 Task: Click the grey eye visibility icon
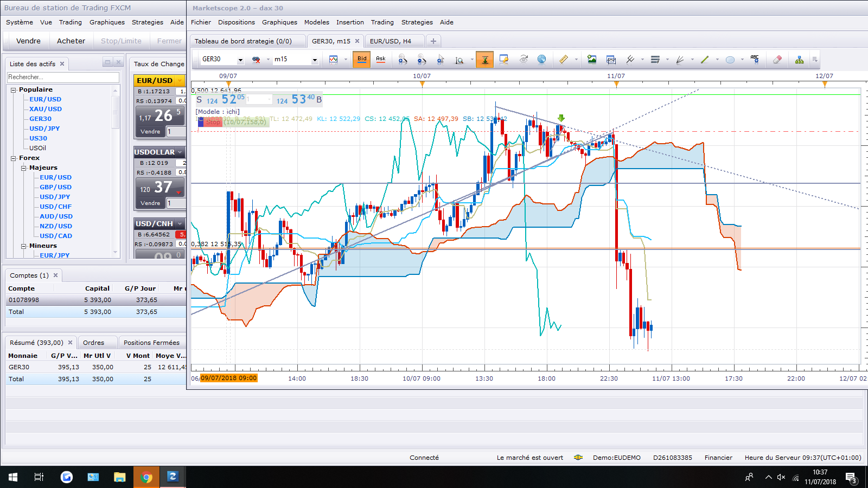click(524, 60)
